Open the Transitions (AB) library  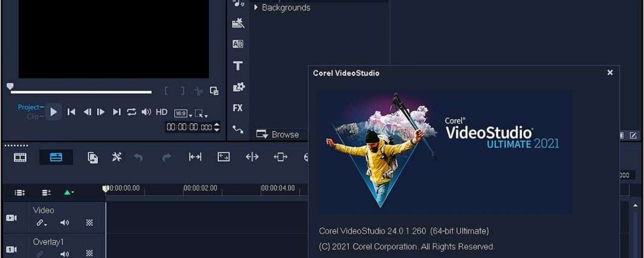tap(238, 44)
